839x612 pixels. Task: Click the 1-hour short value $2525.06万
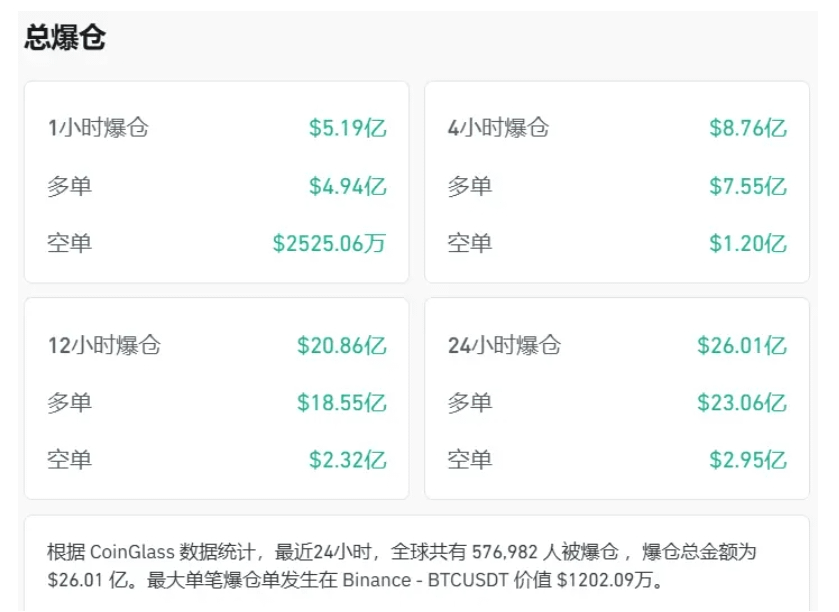point(329,243)
